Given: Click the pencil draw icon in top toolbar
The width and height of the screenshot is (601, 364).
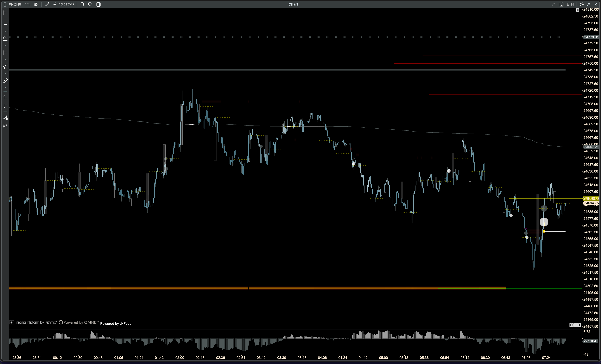Looking at the screenshot, I should 47,4.
